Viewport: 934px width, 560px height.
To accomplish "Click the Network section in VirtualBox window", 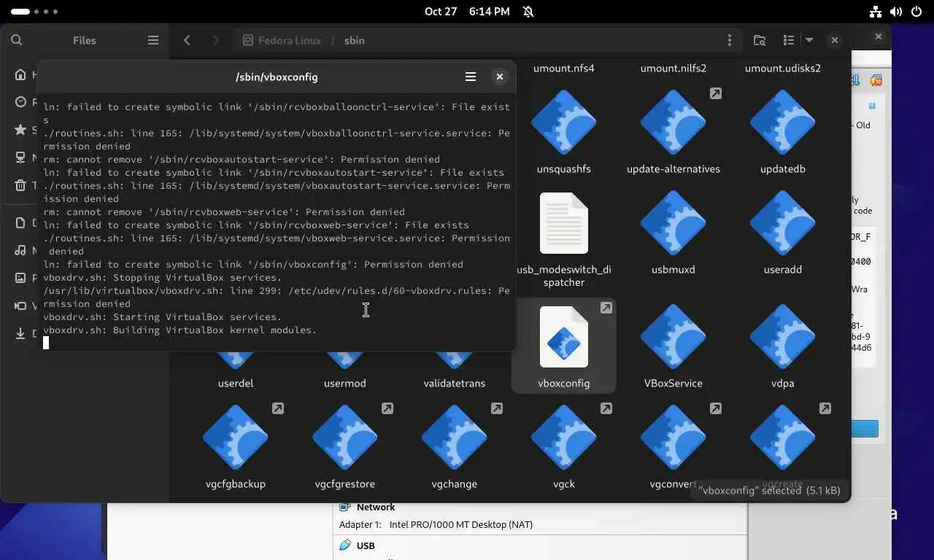I will [376, 507].
